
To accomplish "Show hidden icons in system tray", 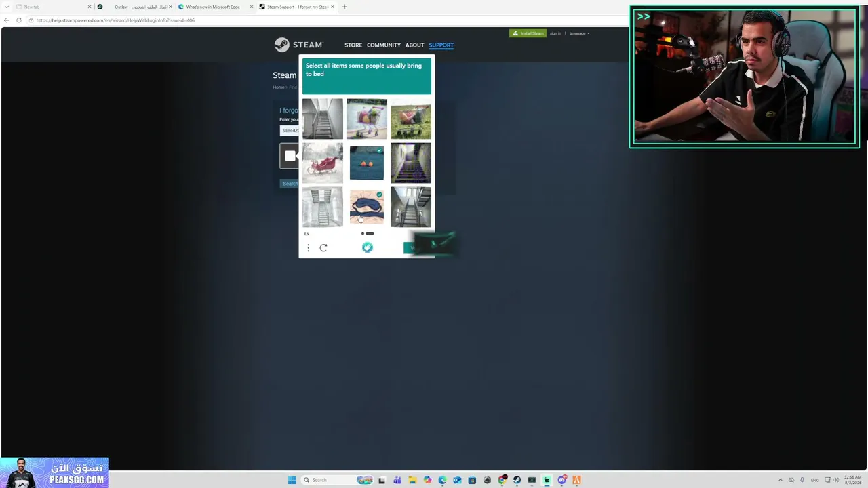I will tap(780, 480).
